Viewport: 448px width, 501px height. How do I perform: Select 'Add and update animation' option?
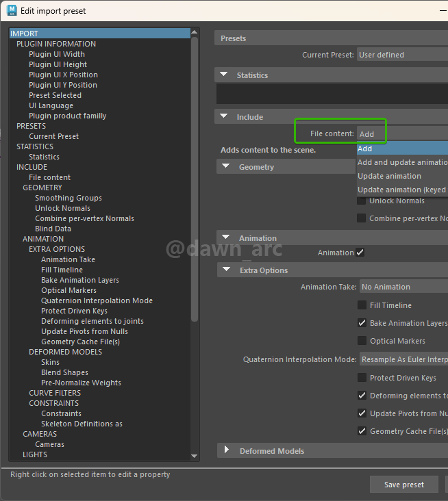(x=402, y=162)
